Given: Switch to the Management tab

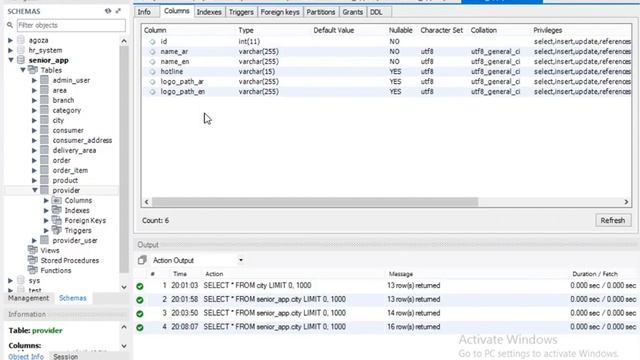Looking at the screenshot, I should click(x=28, y=298).
